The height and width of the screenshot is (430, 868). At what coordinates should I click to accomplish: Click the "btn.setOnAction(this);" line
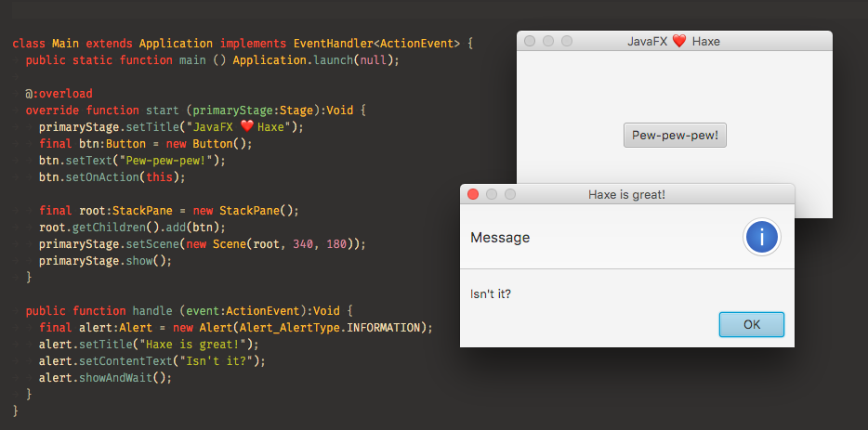[x=112, y=177]
